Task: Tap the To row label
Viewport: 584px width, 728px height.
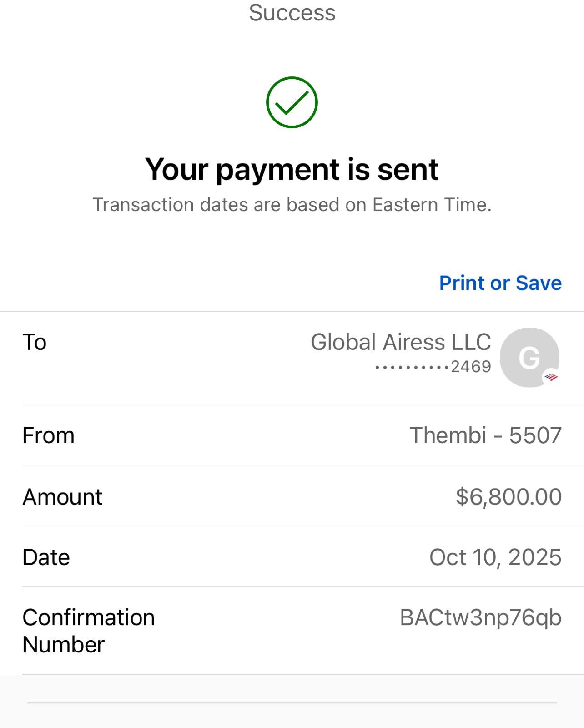Action: point(35,342)
